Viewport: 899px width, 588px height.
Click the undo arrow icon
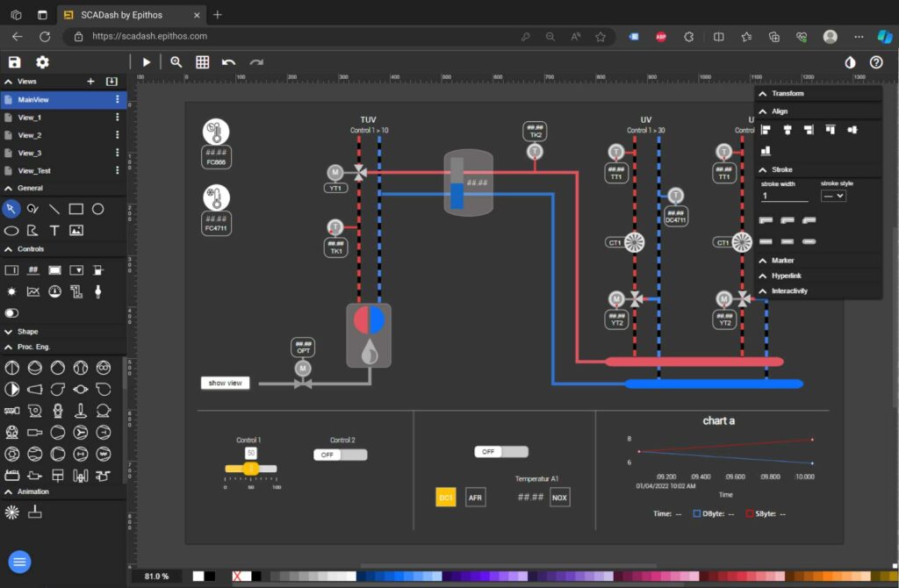point(229,62)
